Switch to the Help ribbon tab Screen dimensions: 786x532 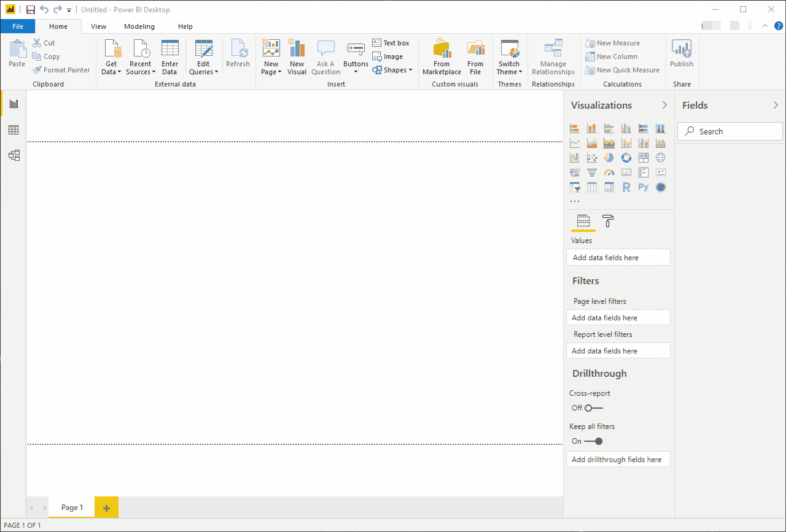click(185, 26)
